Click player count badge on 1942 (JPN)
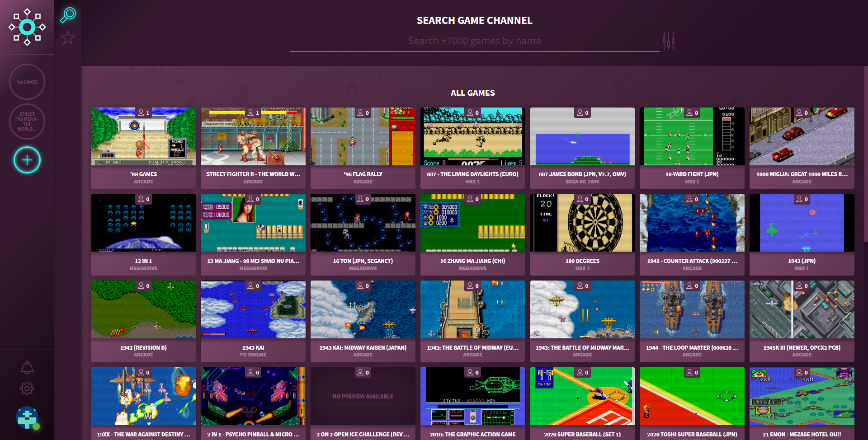868x440 pixels. click(802, 199)
